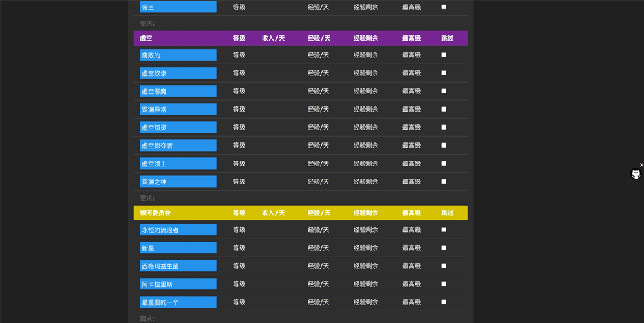This screenshot has width=644, height=323.
Task: Check the skip box for 新星
Action: point(444,248)
